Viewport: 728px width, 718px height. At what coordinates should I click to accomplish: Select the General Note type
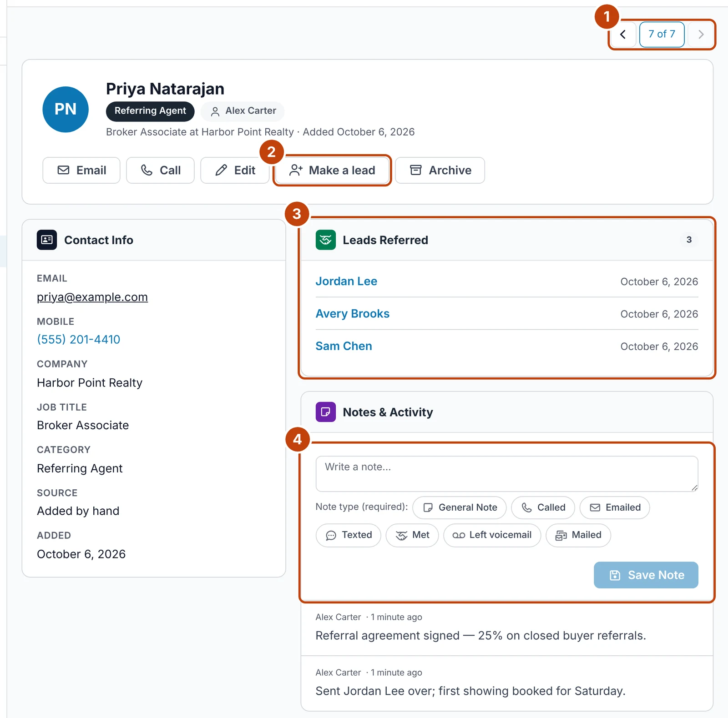[460, 508]
